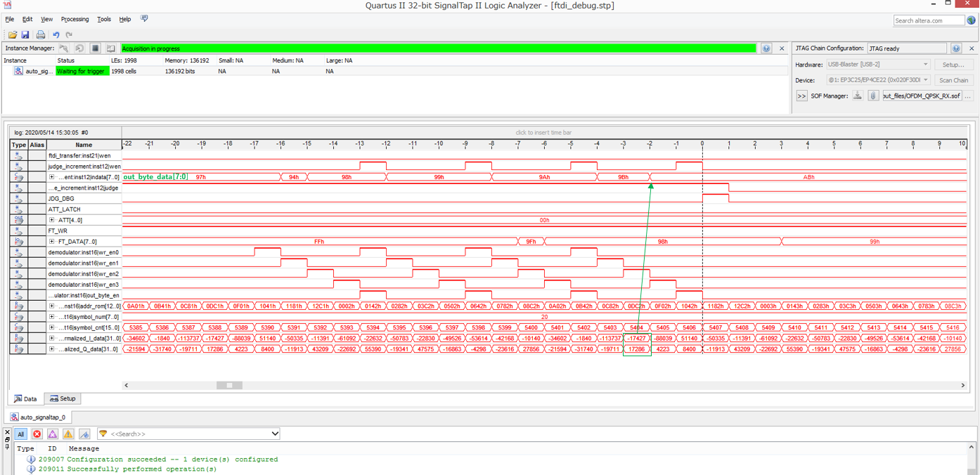Viewport: 980px width, 475px height.
Task: Open the Processing menu
Action: [x=75, y=20]
